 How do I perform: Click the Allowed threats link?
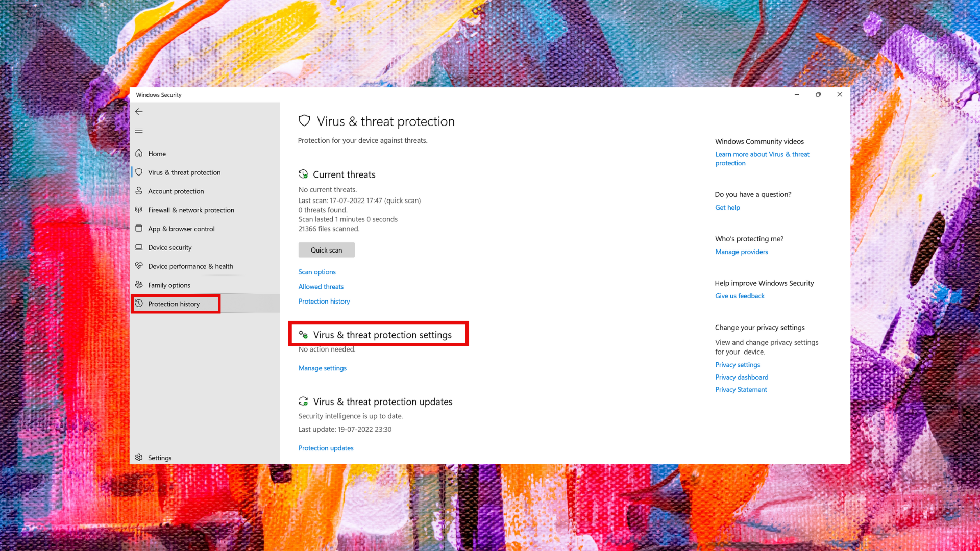click(x=321, y=286)
